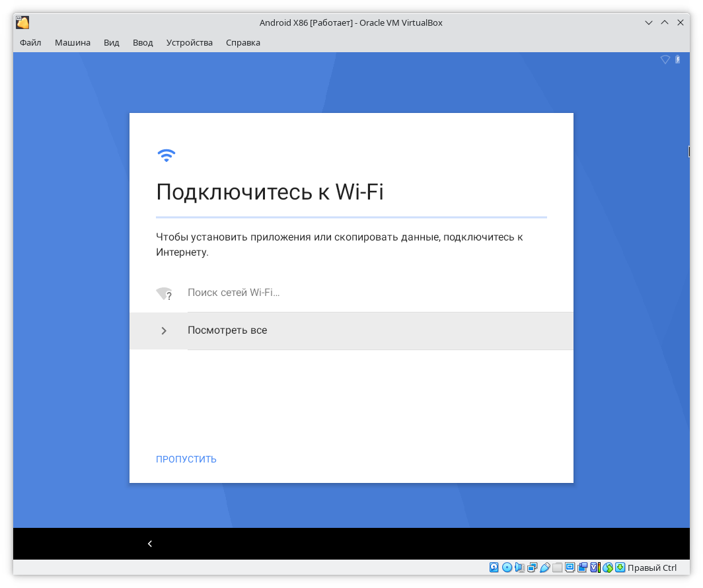The width and height of the screenshot is (703, 588).
Task: Click the green keyboard capture arrow icon
Action: pos(620,568)
